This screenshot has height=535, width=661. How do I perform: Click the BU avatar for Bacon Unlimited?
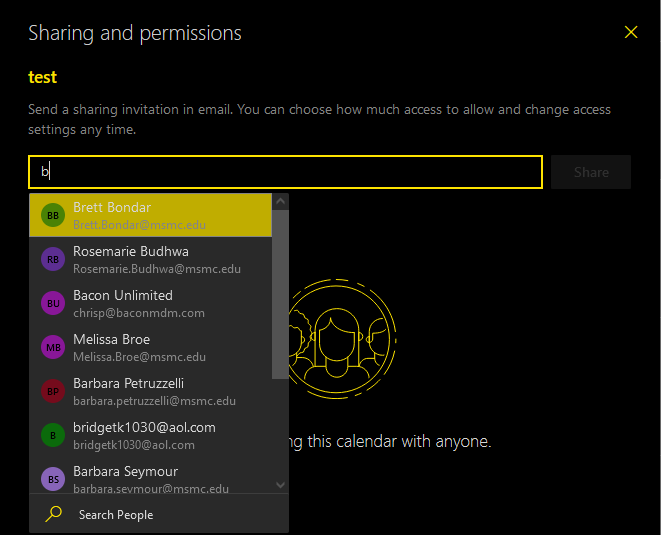click(x=53, y=303)
